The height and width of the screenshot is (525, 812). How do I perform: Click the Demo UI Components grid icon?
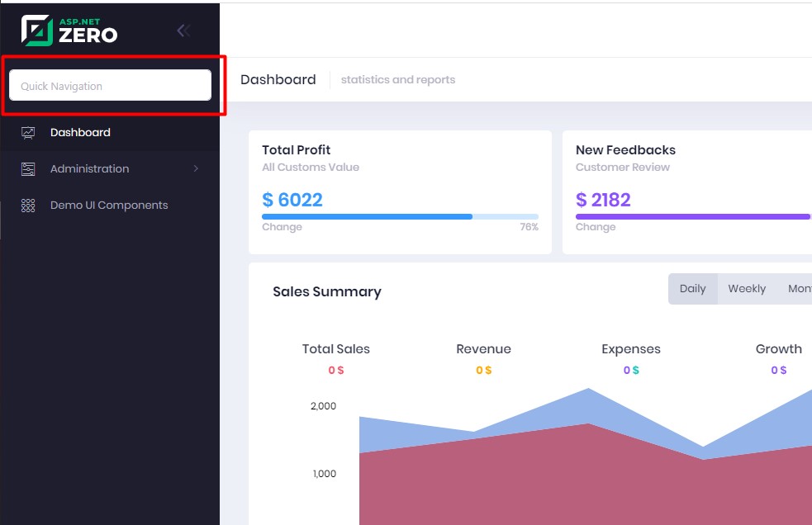28,206
